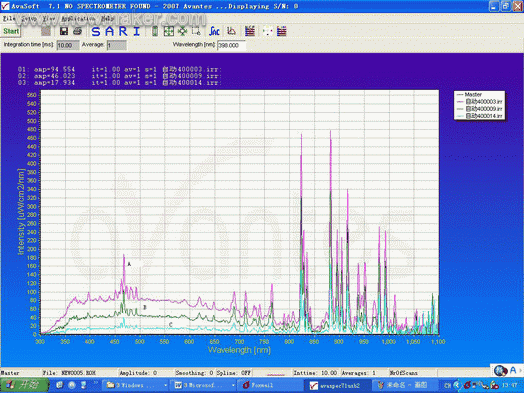Click the zoom-out arrows icon
Image resolution: width=524 pixels, height=393 pixels.
pyautogui.click(x=182, y=31)
